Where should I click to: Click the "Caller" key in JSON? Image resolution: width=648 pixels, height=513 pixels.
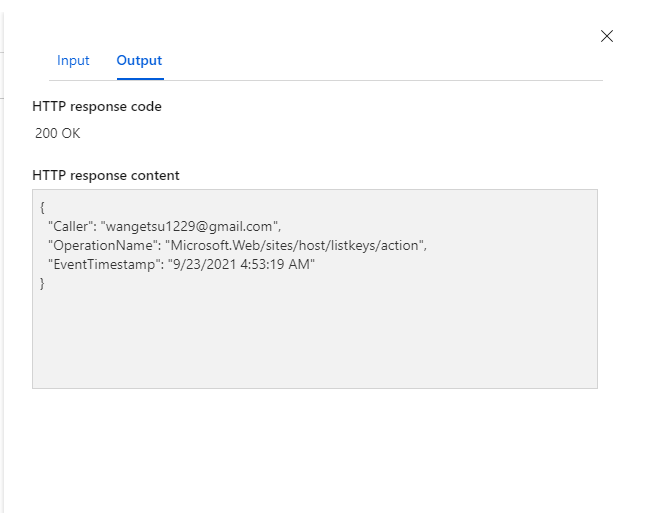pos(70,226)
